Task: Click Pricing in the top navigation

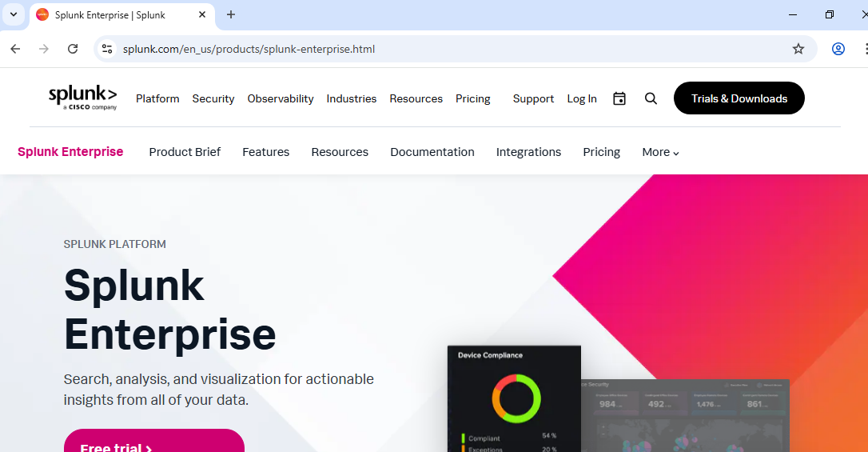Action: [x=472, y=98]
